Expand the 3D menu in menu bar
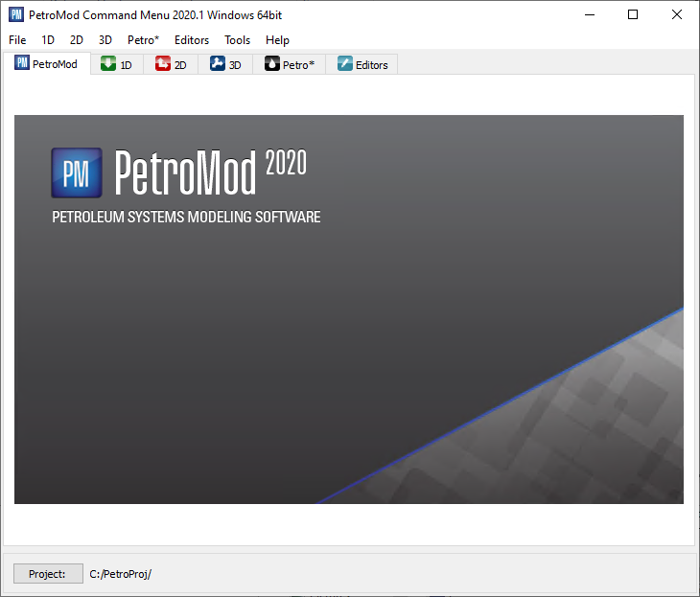Image resolution: width=700 pixels, height=597 pixels. [x=105, y=40]
